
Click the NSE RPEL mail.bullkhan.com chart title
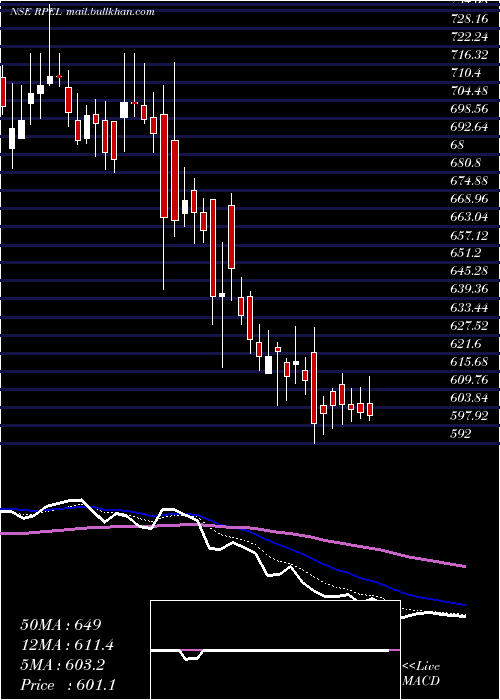(82, 12)
